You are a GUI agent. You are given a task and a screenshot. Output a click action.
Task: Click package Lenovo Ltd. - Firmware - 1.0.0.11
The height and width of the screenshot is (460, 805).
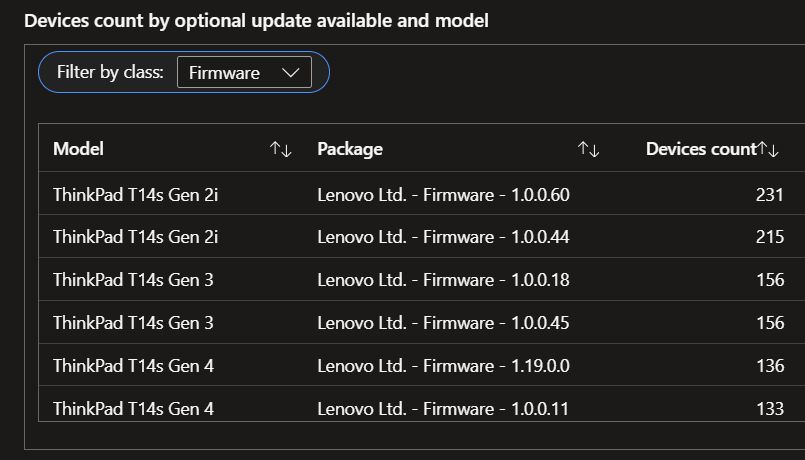point(443,409)
